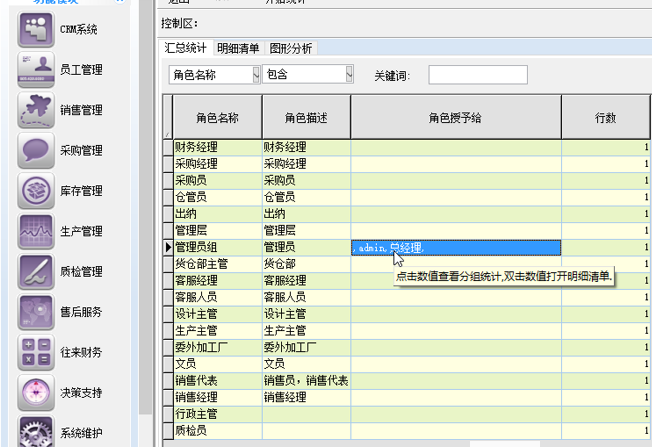
Task: Open the 采购管理 module icon
Action: tap(36, 150)
